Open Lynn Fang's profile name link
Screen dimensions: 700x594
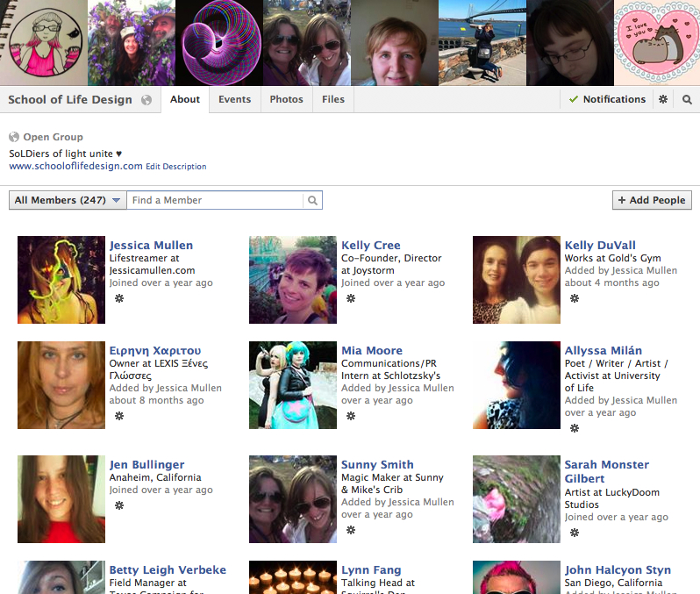pos(371,570)
